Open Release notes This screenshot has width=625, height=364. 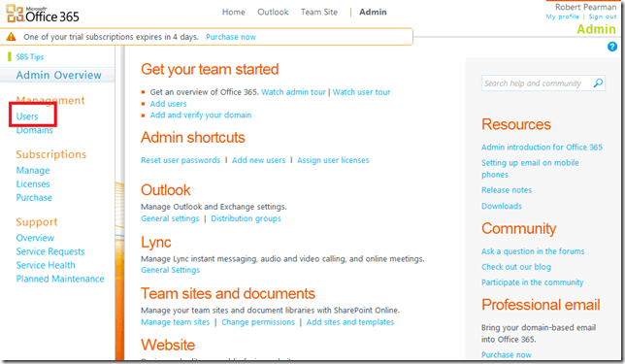click(507, 190)
